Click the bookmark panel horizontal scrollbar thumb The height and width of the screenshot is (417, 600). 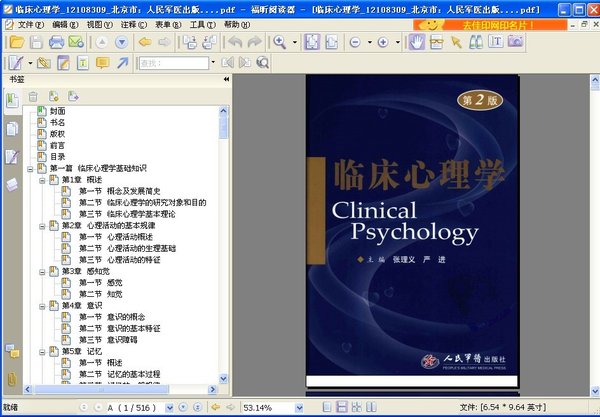coord(101,390)
